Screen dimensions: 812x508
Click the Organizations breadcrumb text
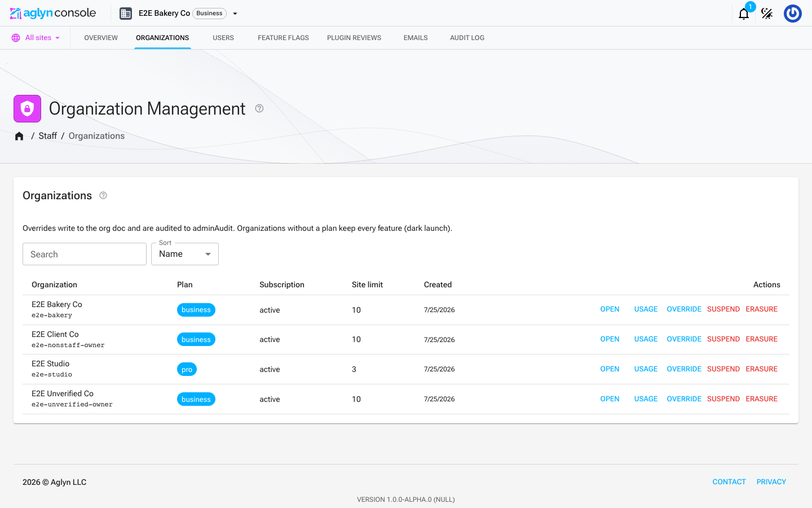(96, 136)
